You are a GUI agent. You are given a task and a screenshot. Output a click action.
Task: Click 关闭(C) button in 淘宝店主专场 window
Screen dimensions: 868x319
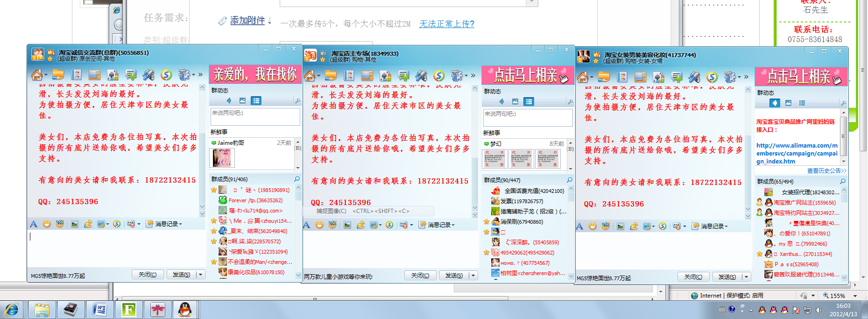[420, 276]
